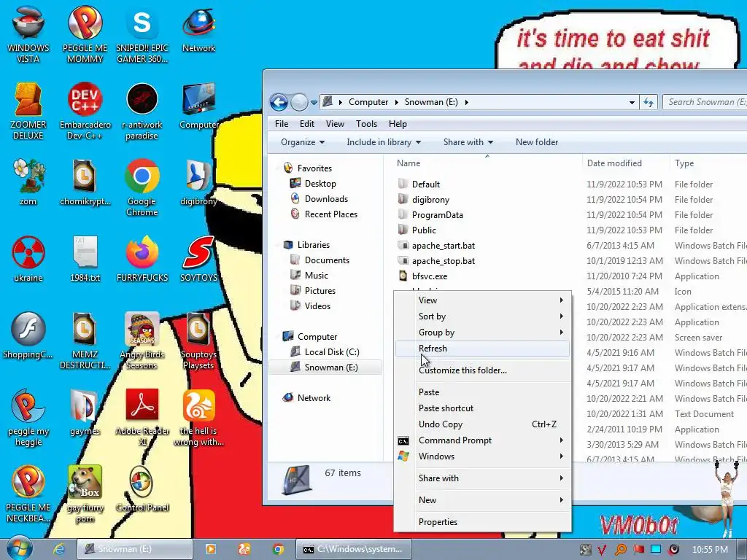
Task: Click Snowman (E:) taskbar button
Action: tap(134, 549)
